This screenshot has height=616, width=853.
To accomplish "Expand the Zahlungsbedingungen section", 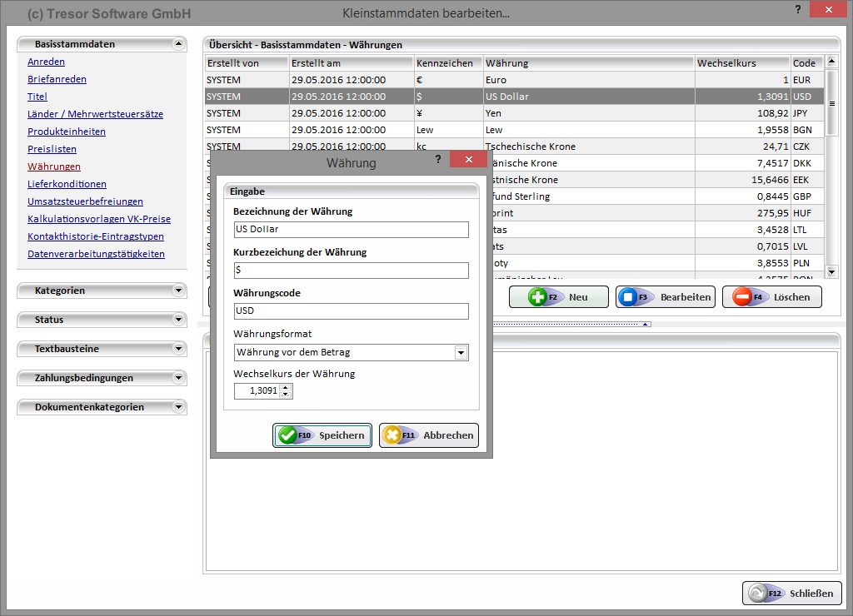I will (178, 378).
